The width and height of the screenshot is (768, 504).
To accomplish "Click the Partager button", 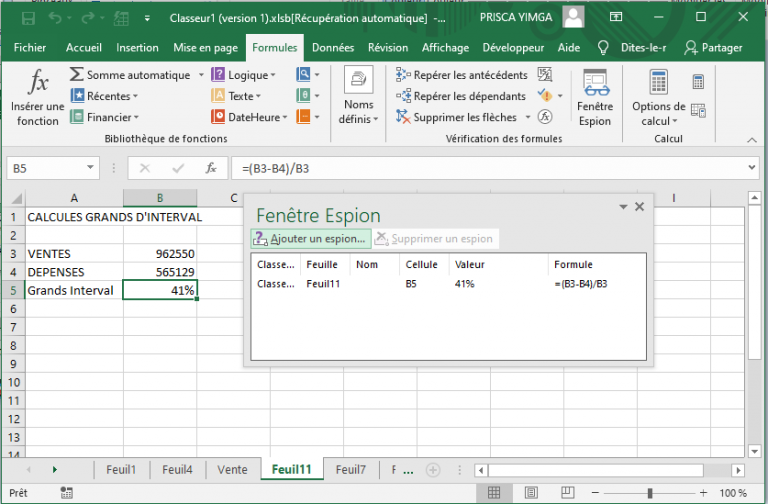I will tap(714, 47).
